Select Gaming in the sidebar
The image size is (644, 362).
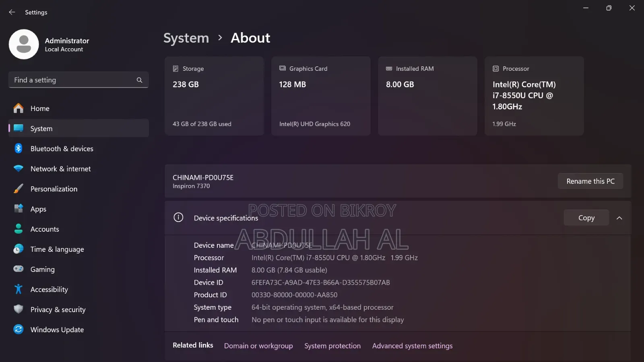[x=78, y=269]
